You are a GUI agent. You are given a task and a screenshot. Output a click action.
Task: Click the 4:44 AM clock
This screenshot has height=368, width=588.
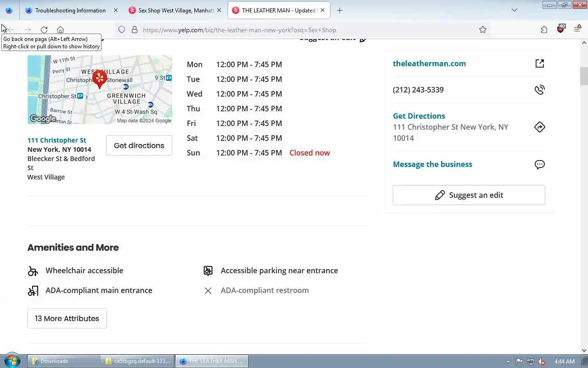coord(565,362)
